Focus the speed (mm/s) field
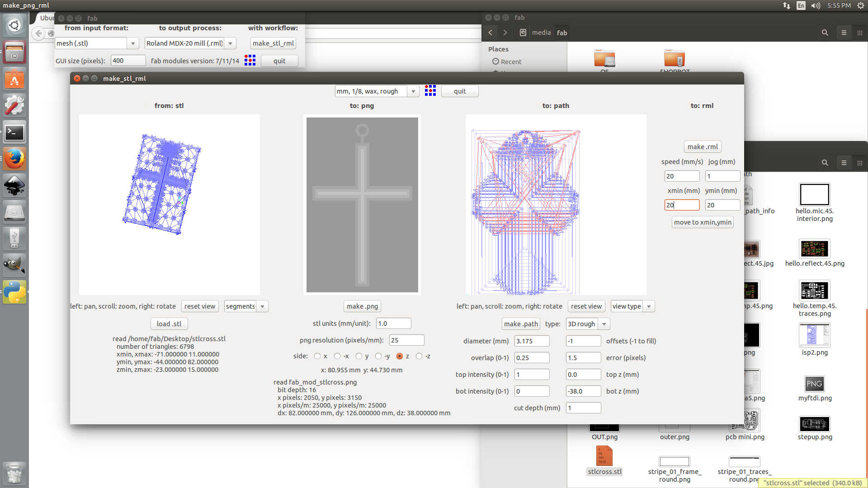The width and height of the screenshot is (868, 488). (682, 176)
